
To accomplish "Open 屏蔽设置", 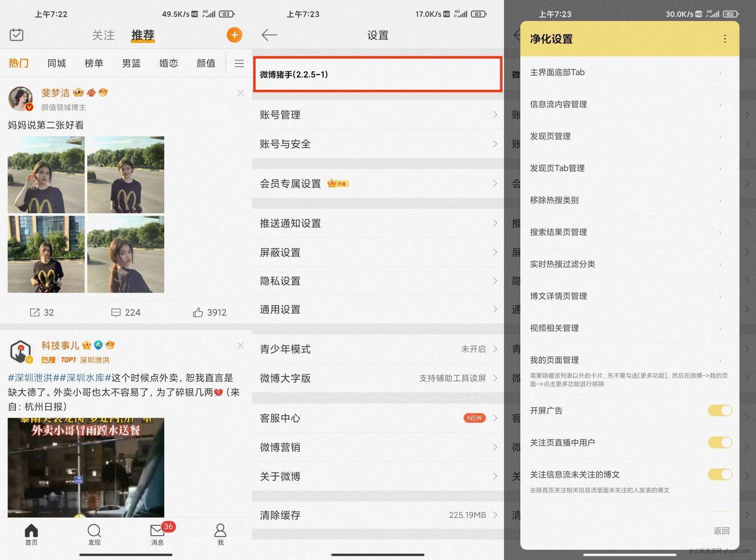I will [x=378, y=252].
